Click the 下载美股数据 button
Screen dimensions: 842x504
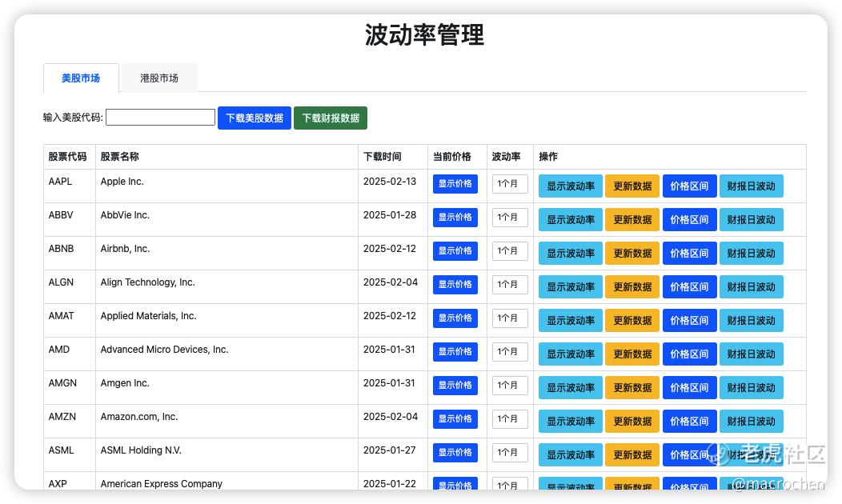(255, 118)
